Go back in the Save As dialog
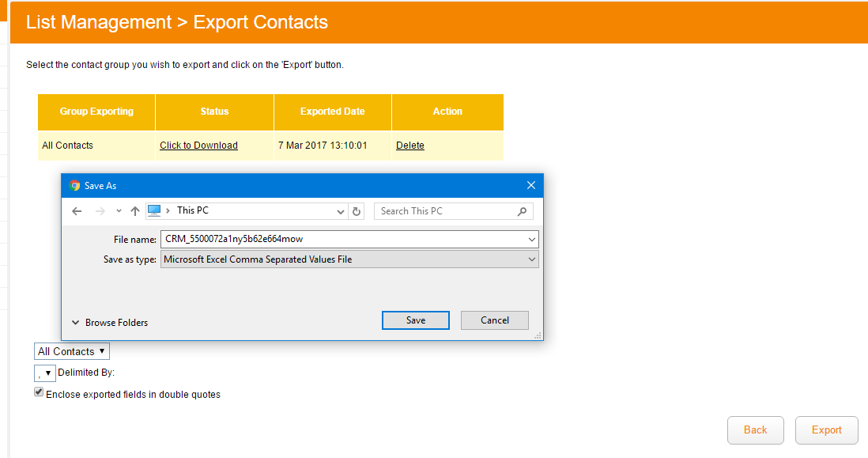The image size is (868, 458). point(77,211)
